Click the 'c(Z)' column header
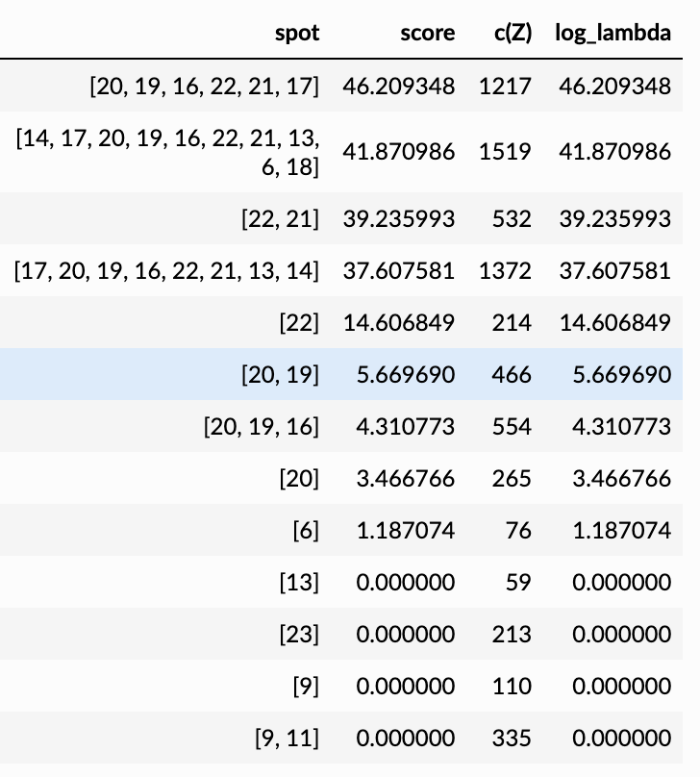Screen dimensions: 700x777 coord(512,34)
